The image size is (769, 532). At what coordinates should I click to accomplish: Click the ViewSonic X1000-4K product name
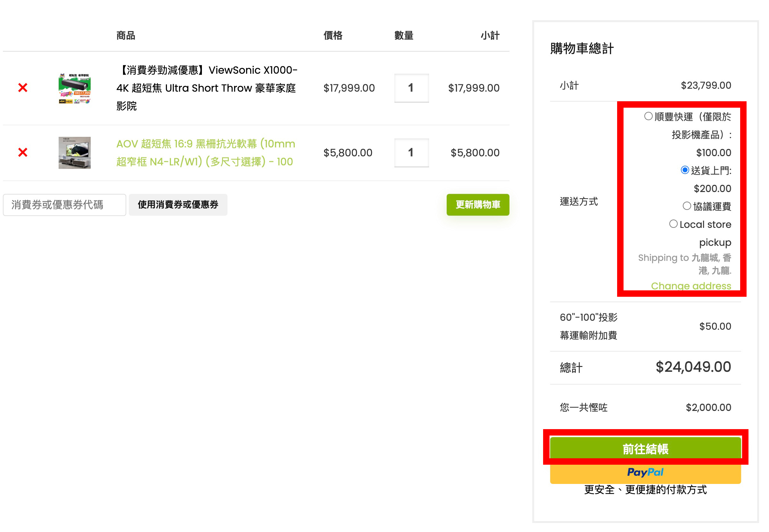pos(207,88)
